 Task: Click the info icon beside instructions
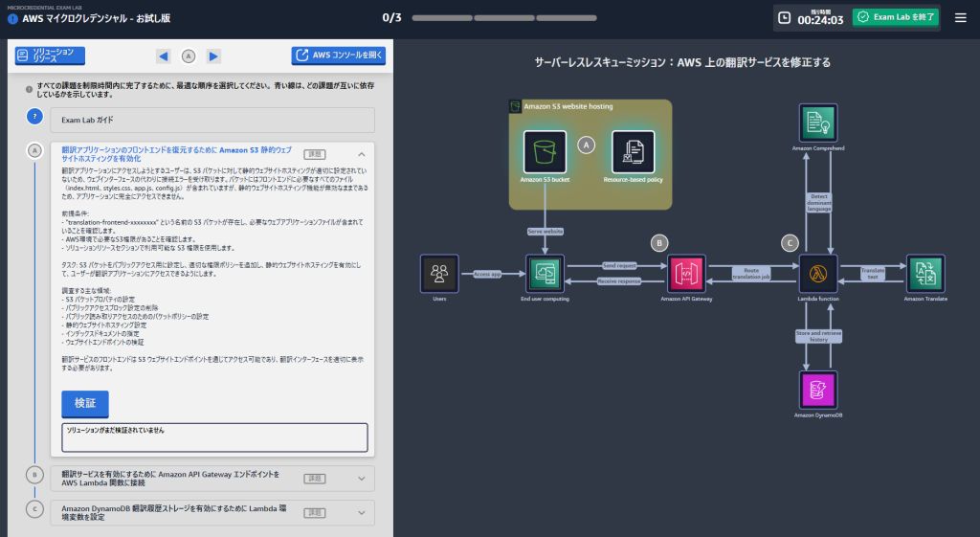pos(29,89)
